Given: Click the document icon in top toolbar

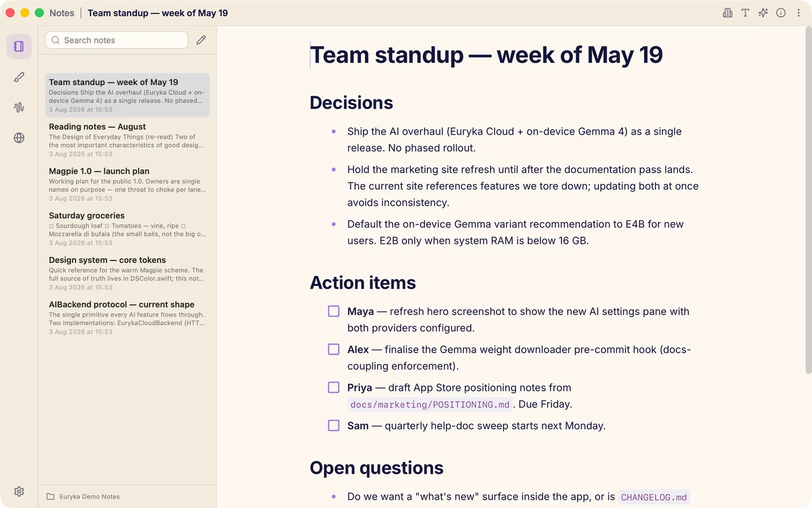Looking at the screenshot, I should 727,13.
